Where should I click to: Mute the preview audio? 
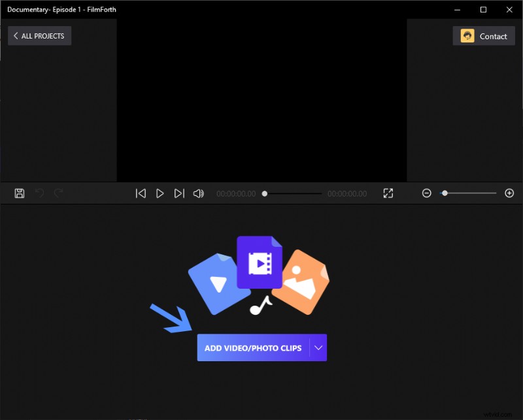pos(199,193)
